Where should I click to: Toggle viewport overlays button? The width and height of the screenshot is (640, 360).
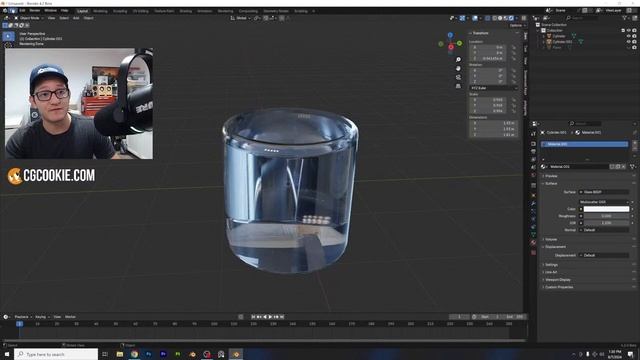[475, 18]
